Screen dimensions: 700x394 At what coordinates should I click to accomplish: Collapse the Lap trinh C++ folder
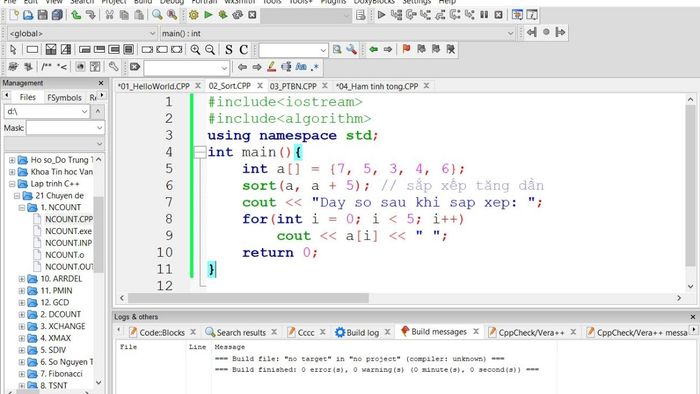click(12, 184)
